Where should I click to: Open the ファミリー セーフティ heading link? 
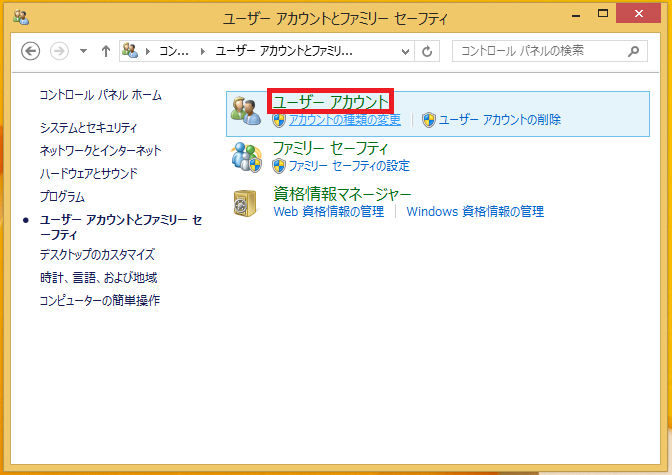(330, 148)
